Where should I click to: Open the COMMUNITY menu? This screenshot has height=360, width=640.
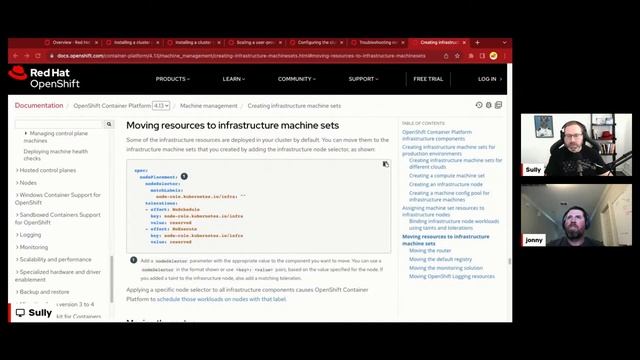point(297,79)
